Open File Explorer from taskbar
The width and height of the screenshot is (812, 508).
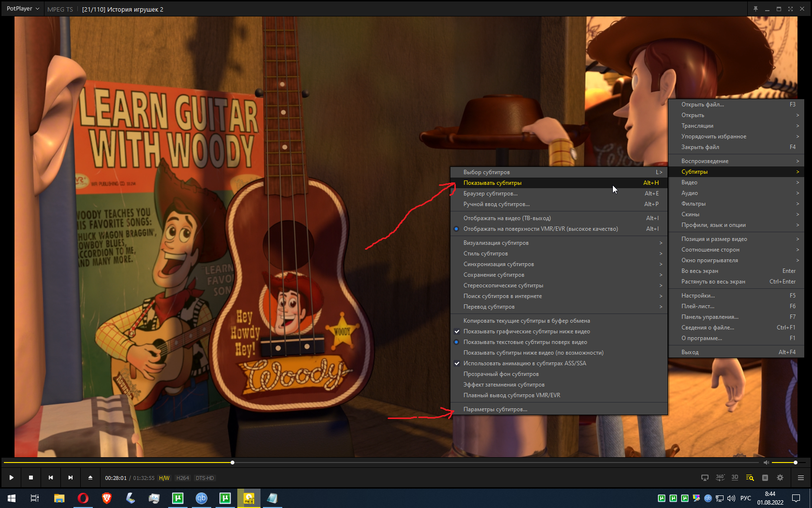coord(59,498)
